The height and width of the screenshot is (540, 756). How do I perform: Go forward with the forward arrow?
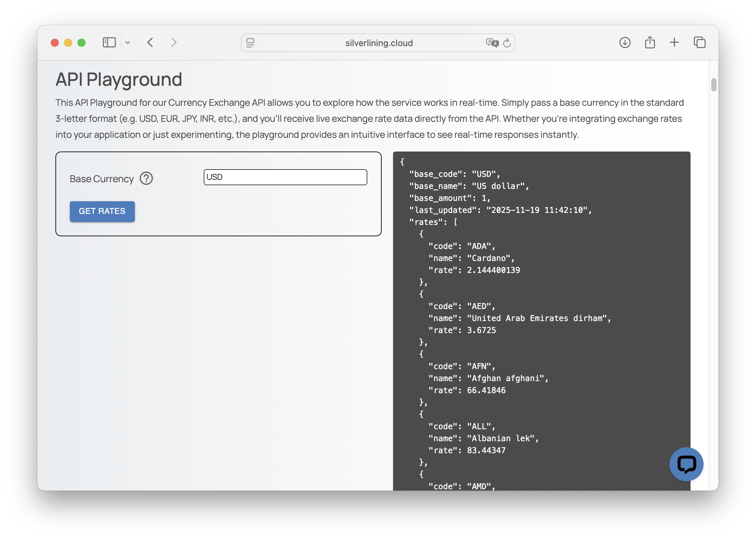(x=174, y=43)
